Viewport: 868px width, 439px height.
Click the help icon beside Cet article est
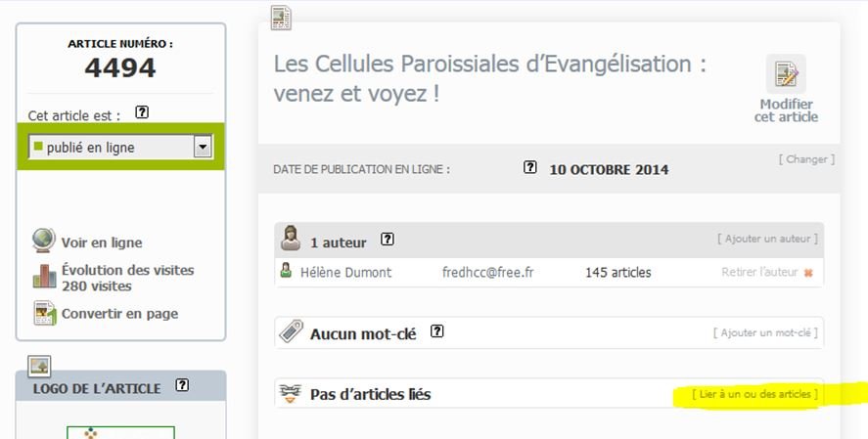click(142, 112)
